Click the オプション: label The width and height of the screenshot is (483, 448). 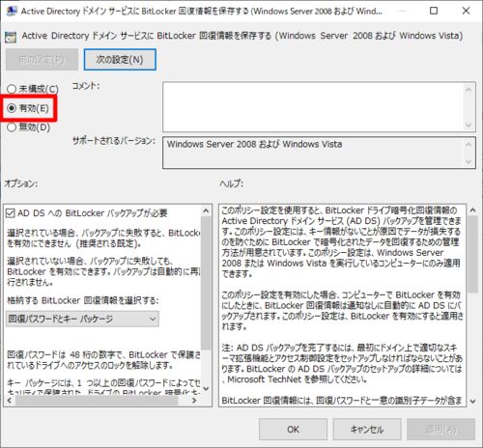click(x=21, y=183)
